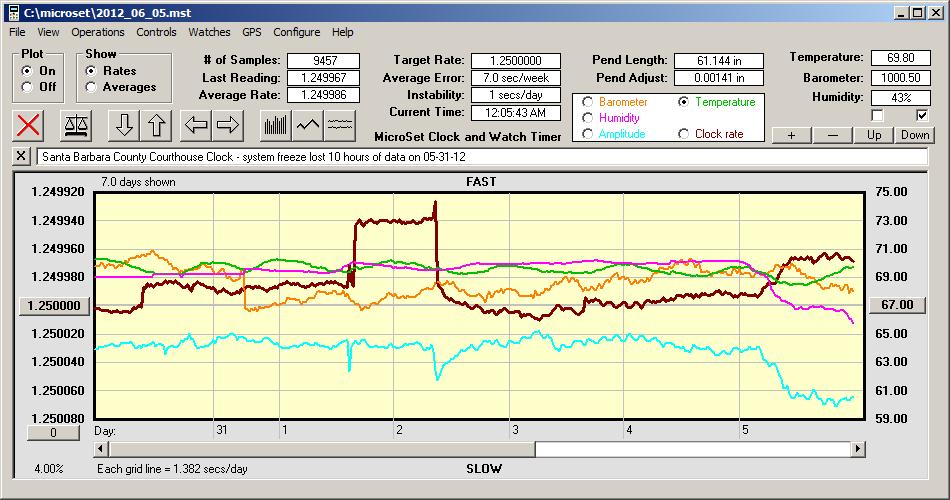Viewport: 950px width, 500px height.
Task: Click the balance scale icon button
Action: click(x=76, y=125)
